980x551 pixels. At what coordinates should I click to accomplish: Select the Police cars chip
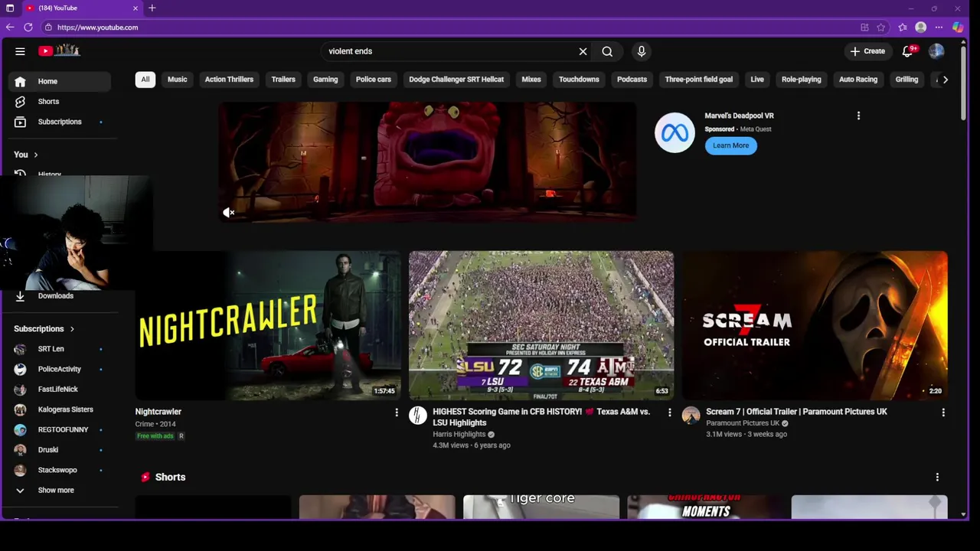click(374, 80)
